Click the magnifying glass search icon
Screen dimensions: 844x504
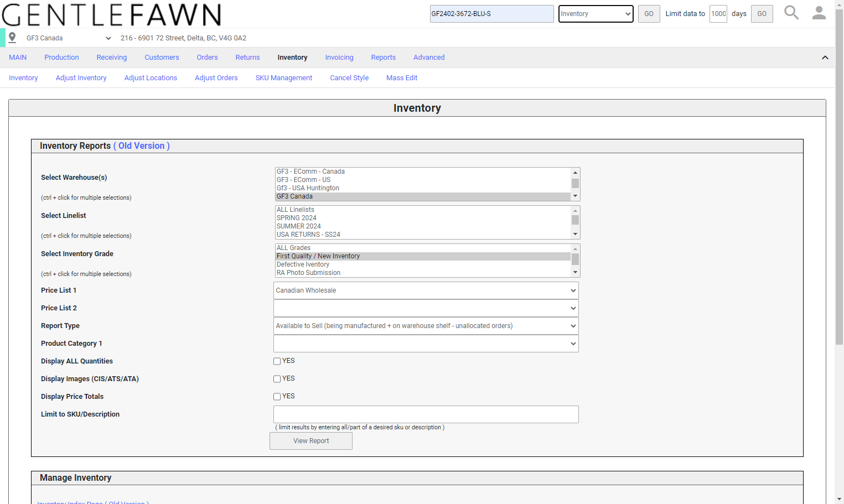(791, 13)
